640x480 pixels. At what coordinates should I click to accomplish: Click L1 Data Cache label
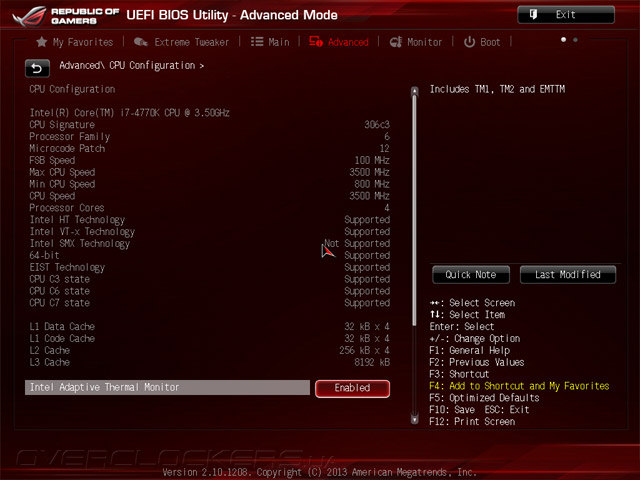click(x=62, y=327)
